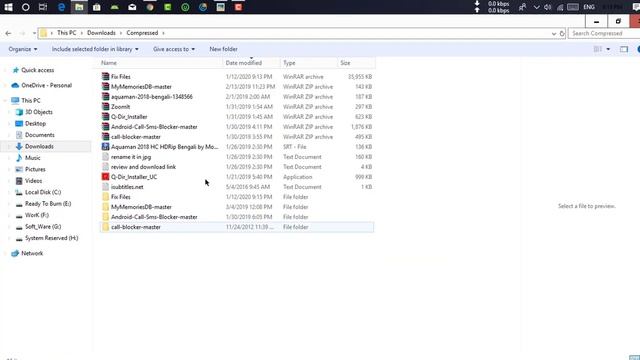The height and width of the screenshot is (360, 640).
Task: Open Local Disk (C:) in sidebar
Action: pos(42,192)
